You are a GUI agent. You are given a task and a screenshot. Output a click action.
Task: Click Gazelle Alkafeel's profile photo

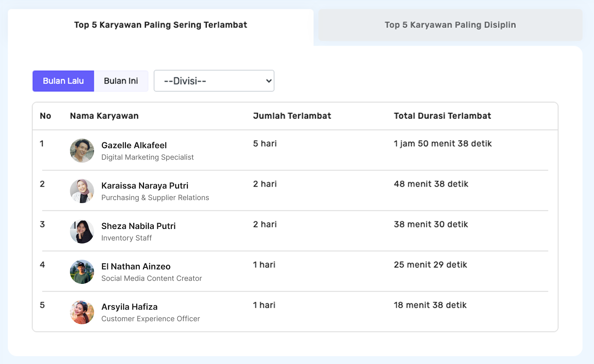(x=82, y=151)
